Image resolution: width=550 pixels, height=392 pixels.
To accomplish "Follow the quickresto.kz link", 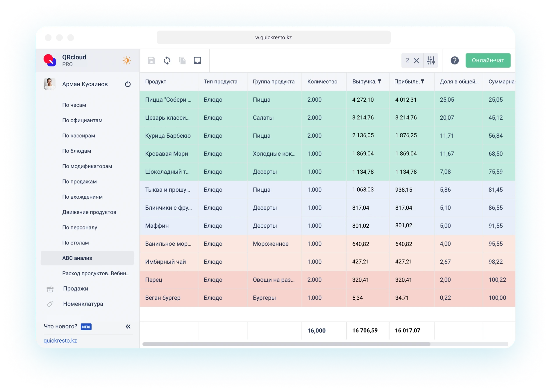I will pyautogui.click(x=60, y=341).
